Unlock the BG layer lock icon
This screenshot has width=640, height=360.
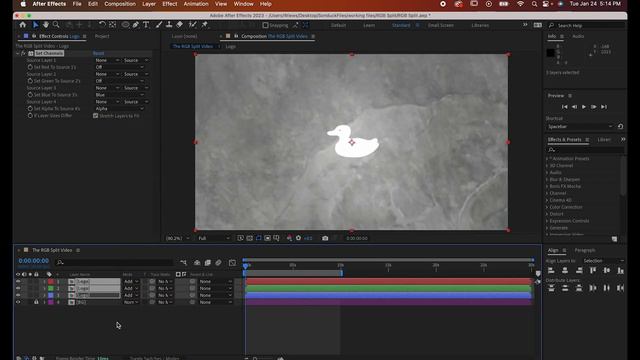pyautogui.click(x=36, y=302)
